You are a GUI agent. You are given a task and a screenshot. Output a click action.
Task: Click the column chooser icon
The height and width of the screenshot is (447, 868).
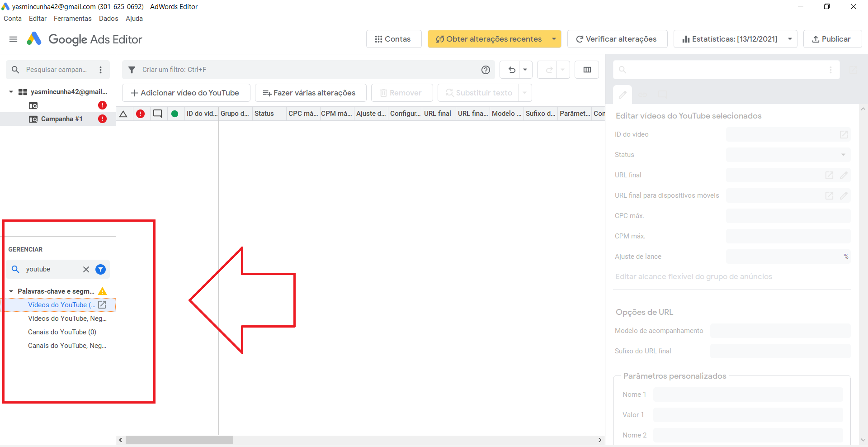click(587, 70)
